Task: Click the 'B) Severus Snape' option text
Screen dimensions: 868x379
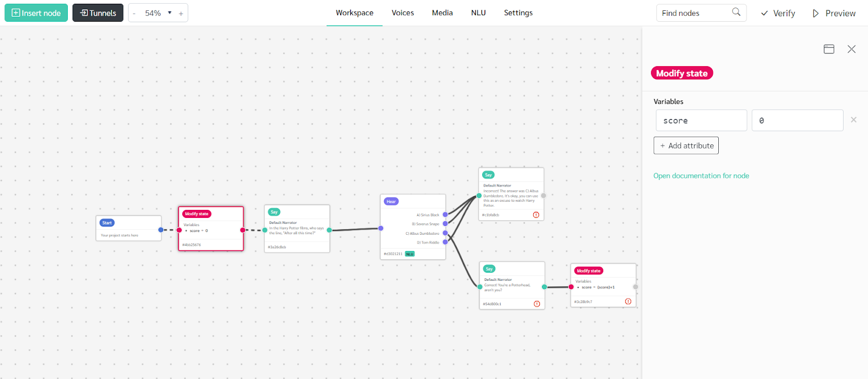Action: tap(426, 224)
